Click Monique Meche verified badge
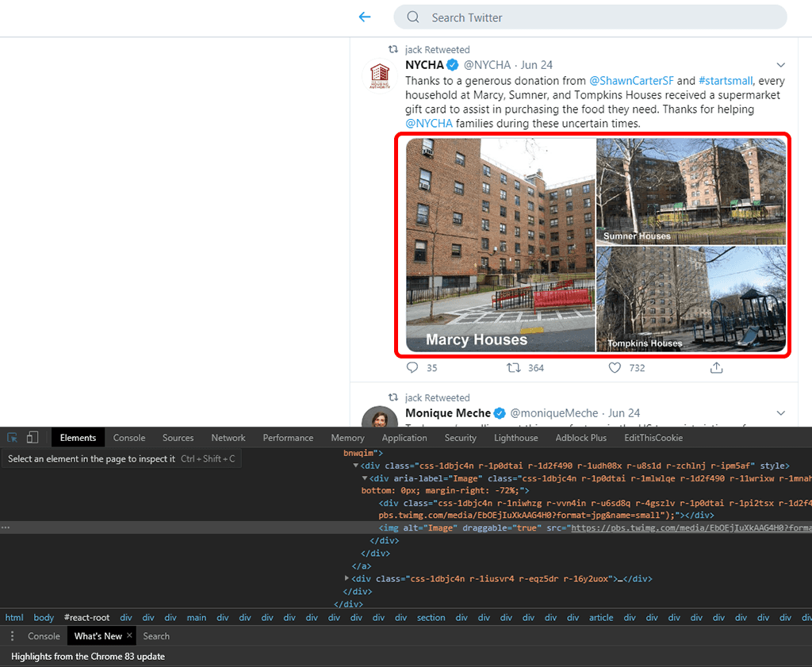This screenshot has height=667, width=812. click(500, 412)
